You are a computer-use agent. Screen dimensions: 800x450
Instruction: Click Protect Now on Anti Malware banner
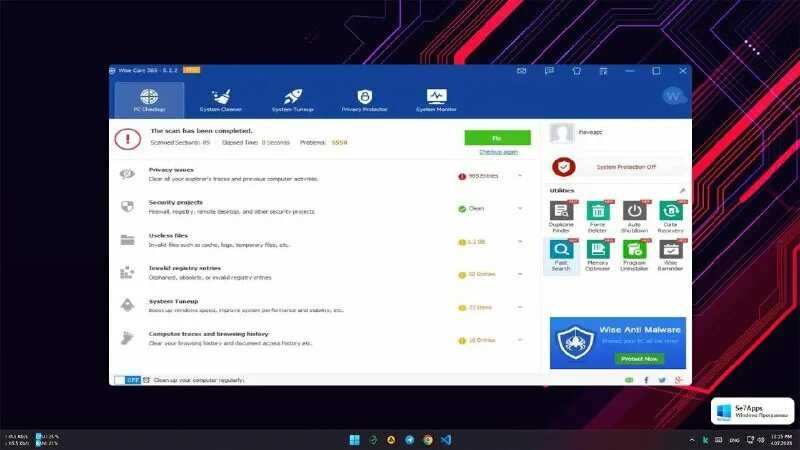pos(639,359)
